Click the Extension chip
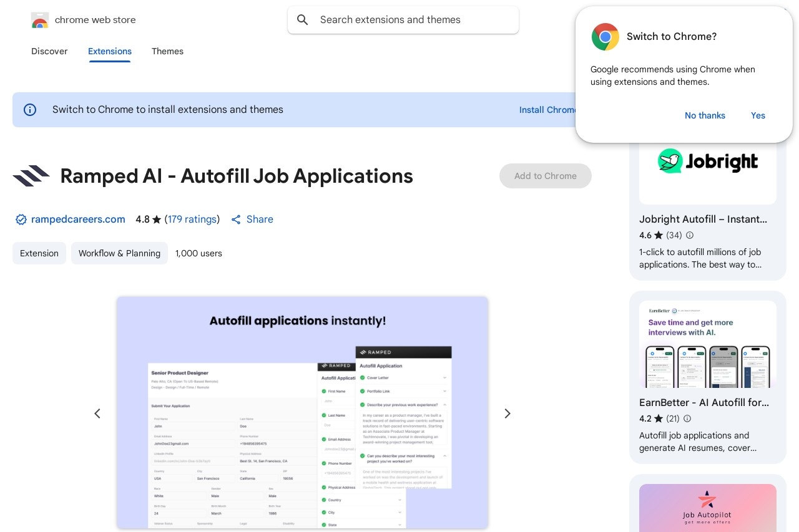The height and width of the screenshot is (532, 799). [x=39, y=253]
